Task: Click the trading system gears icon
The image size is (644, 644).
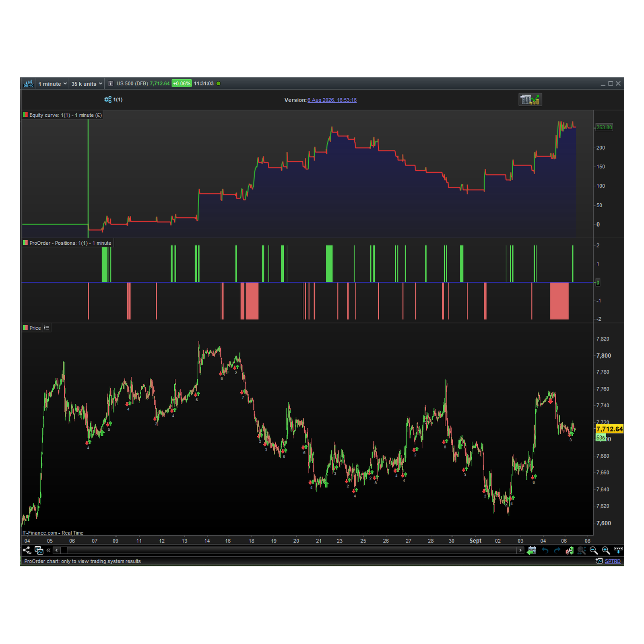Action: tap(108, 99)
